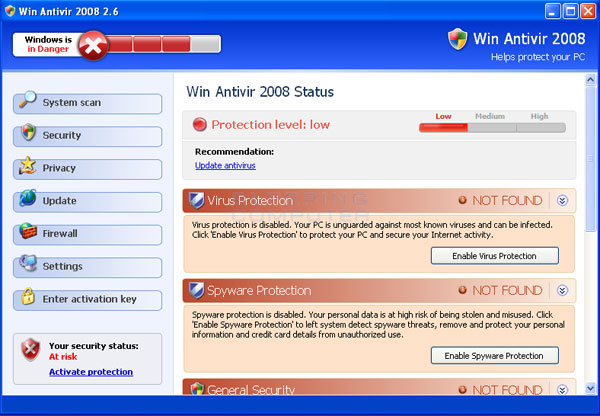Click the shield icon beside Security
The width and height of the screenshot is (600, 416).
[28, 132]
